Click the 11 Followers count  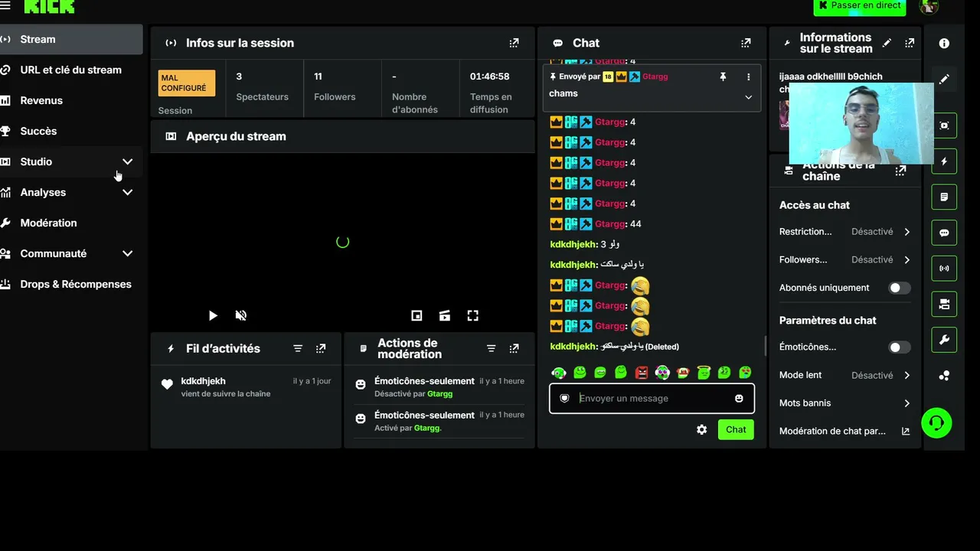point(335,86)
